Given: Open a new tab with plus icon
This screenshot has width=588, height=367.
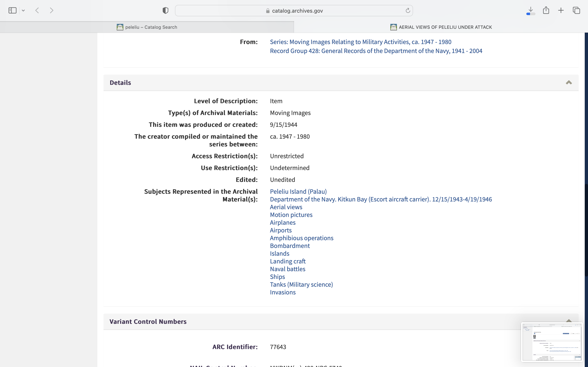Looking at the screenshot, I should click(x=561, y=10).
